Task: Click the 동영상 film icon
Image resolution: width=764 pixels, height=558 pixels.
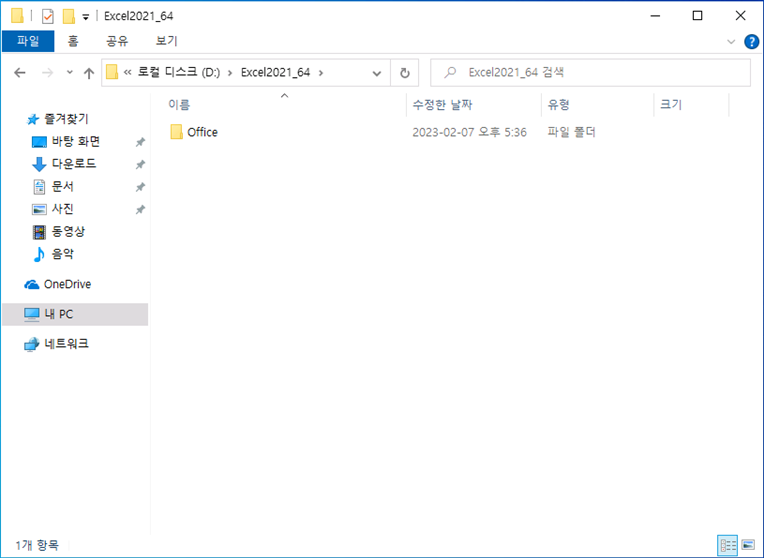Action: (x=39, y=231)
